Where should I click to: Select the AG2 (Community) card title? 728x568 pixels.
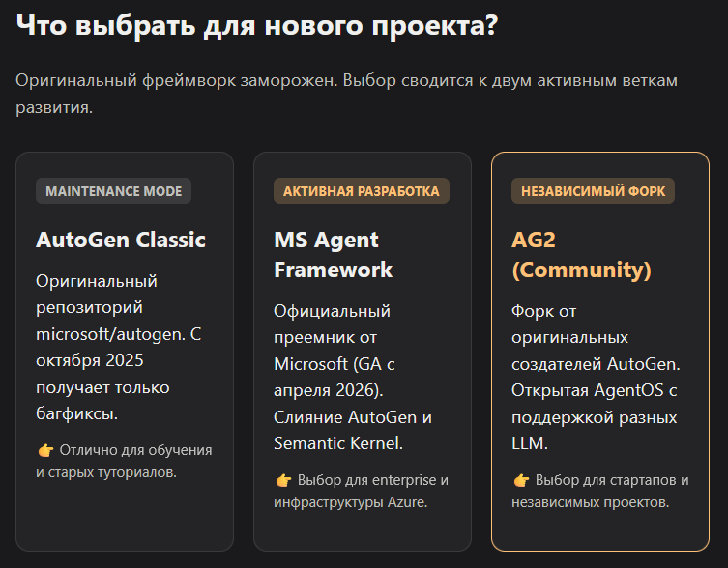click(x=581, y=255)
